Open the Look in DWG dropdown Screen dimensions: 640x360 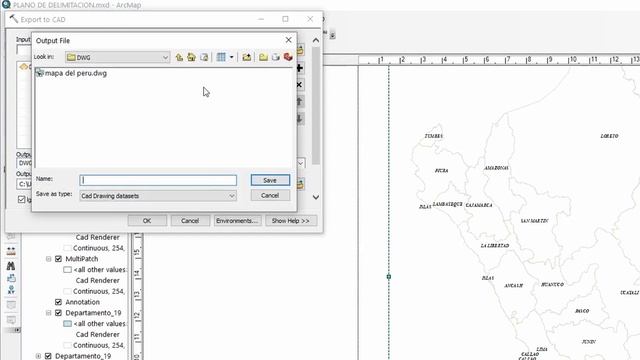165,57
